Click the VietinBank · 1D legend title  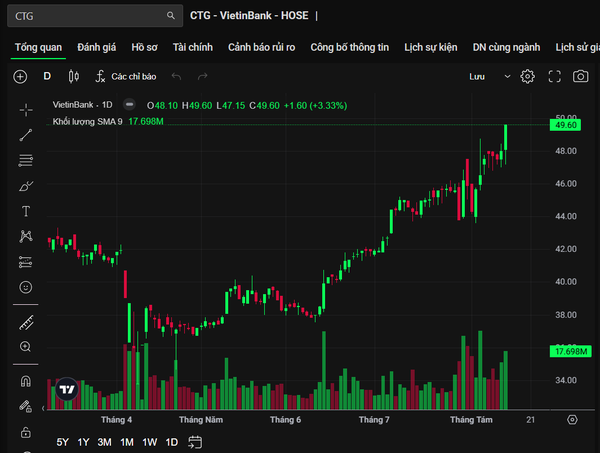[x=82, y=105]
